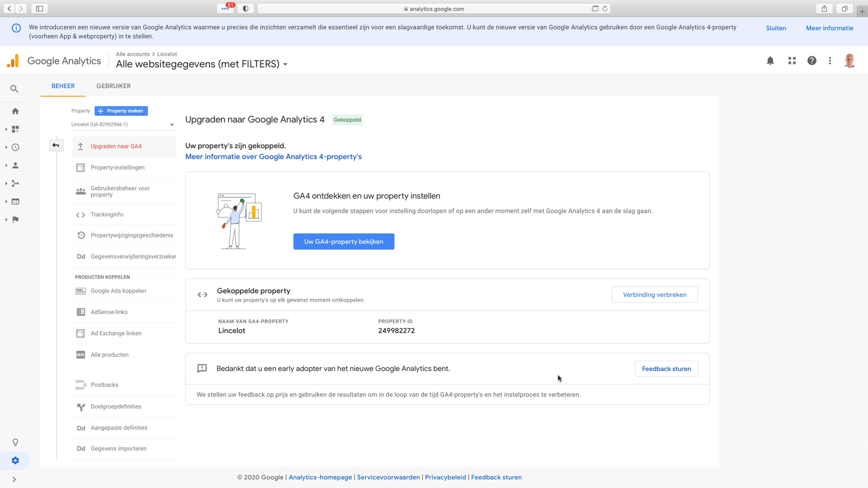The image size is (868, 488).
Task: Open the help question mark icon
Action: coord(812,61)
